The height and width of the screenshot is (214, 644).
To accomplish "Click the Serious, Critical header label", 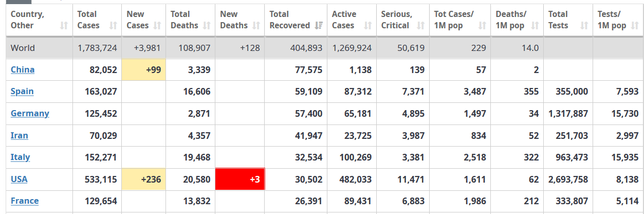I will [x=396, y=20].
